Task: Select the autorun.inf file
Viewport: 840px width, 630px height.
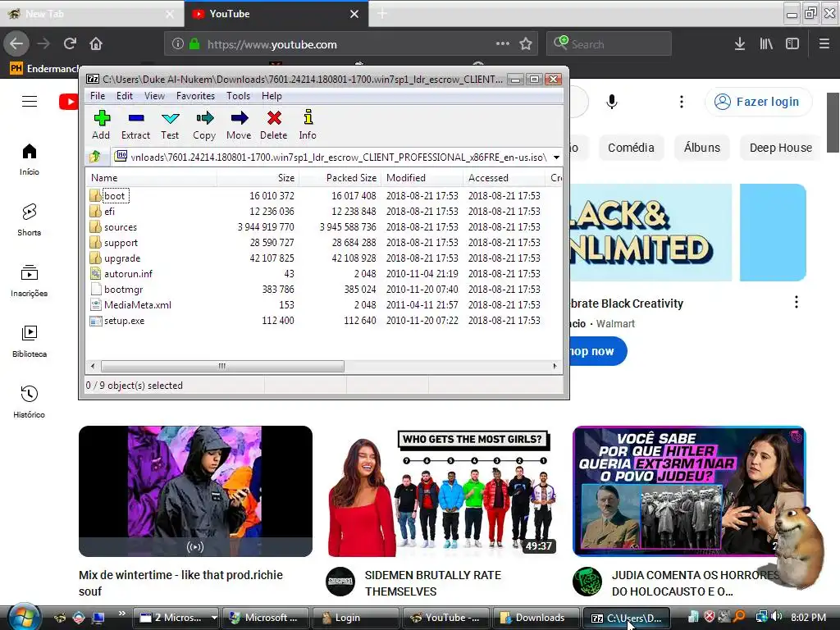Action: [x=128, y=274]
